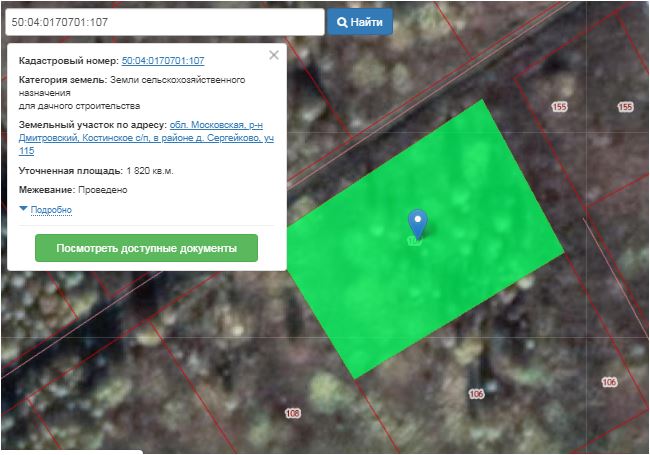Open Посмотреть доступные документы

point(146,248)
